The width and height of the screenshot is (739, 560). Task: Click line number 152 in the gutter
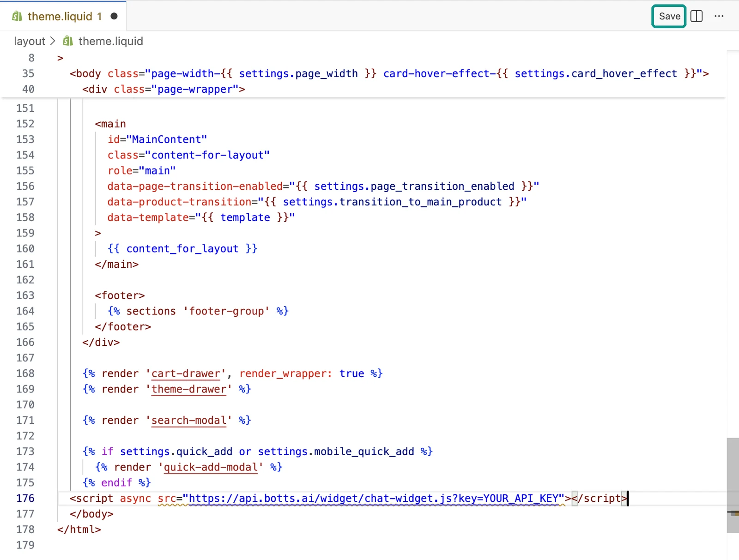[x=25, y=124]
